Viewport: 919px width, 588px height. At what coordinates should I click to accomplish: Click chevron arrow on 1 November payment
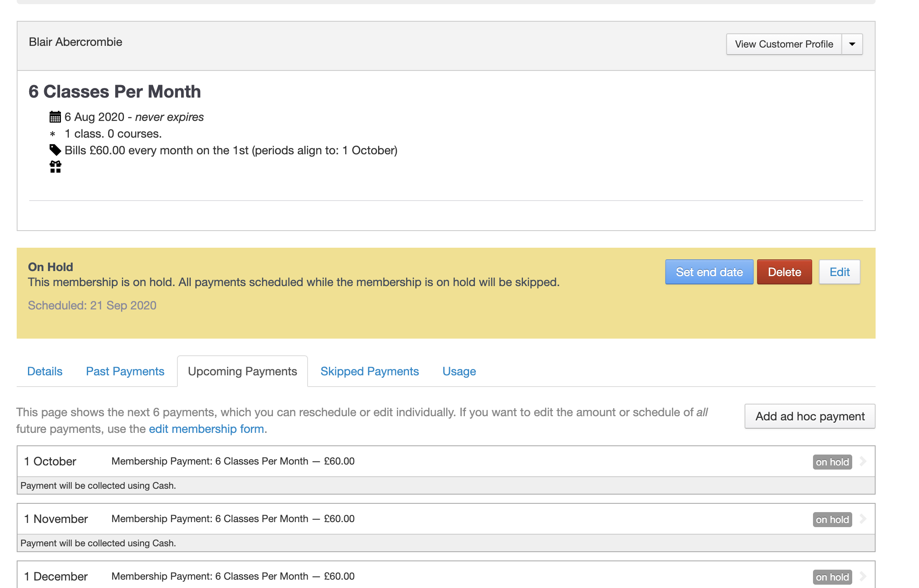pyautogui.click(x=863, y=519)
